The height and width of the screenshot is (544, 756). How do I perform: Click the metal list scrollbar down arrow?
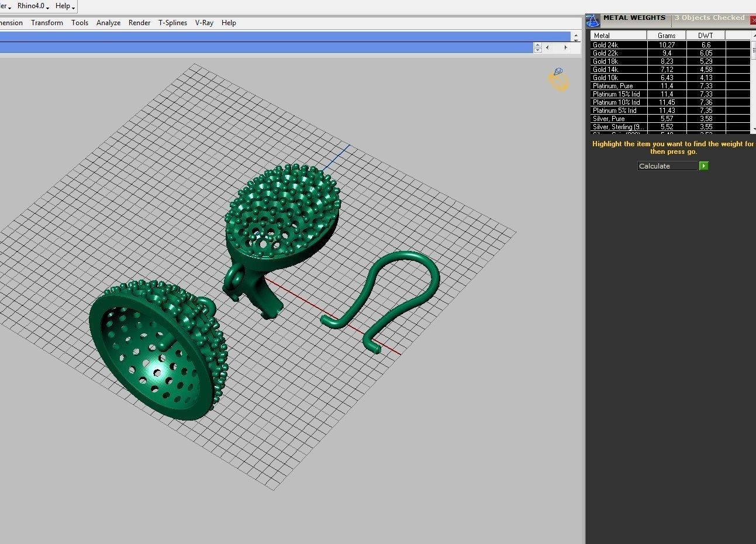[754, 129]
